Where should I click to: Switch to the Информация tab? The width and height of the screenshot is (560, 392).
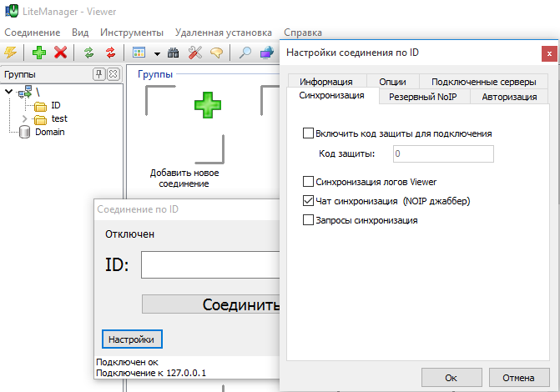(x=326, y=82)
